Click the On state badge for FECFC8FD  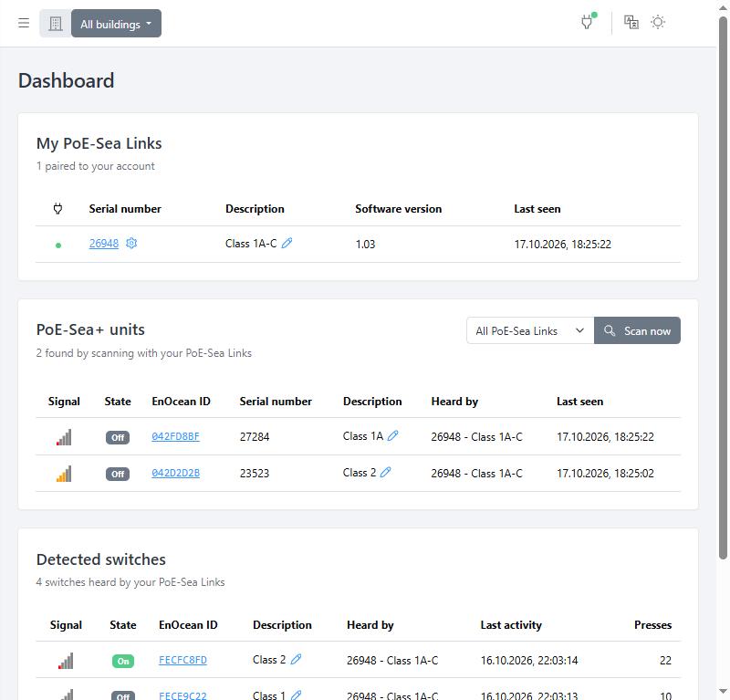(x=123, y=661)
